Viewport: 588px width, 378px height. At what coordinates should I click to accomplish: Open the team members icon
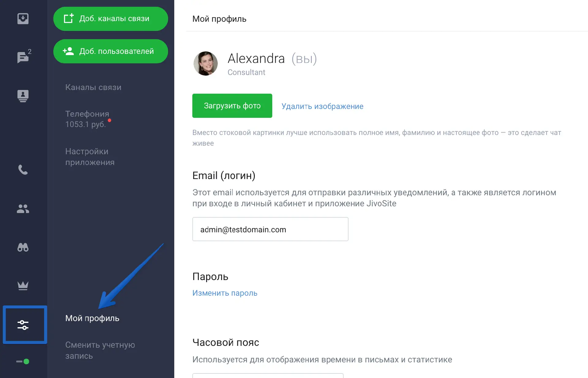[x=23, y=209]
